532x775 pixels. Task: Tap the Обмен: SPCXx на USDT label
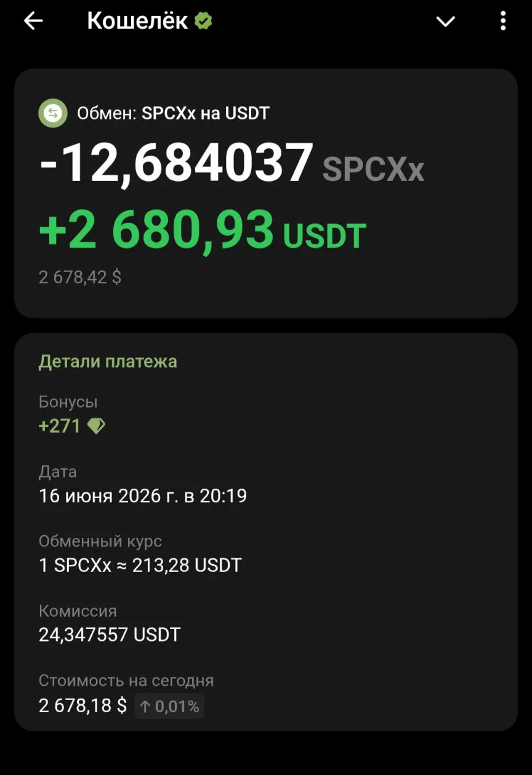(x=174, y=113)
